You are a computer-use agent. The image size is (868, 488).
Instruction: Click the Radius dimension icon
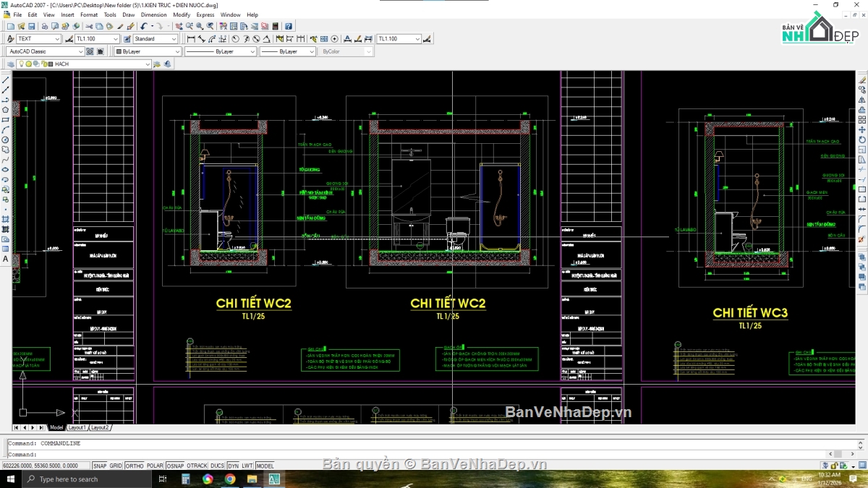pyautogui.click(x=235, y=39)
